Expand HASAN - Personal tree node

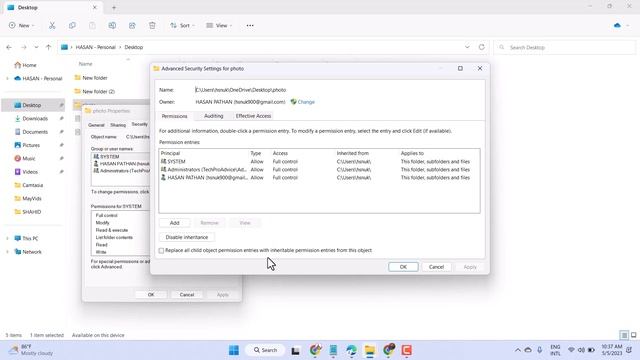(x=7, y=78)
